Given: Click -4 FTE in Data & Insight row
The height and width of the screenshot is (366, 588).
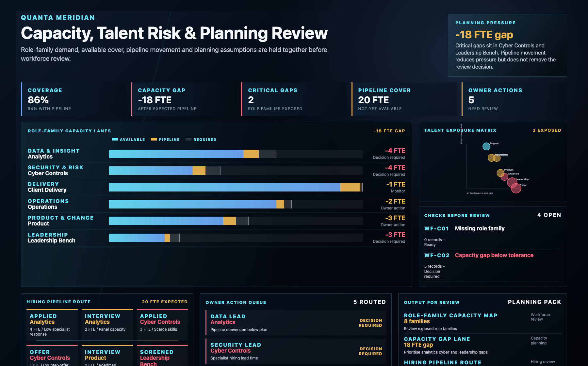Looking at the screenshot, I should (x=395, y=151).
